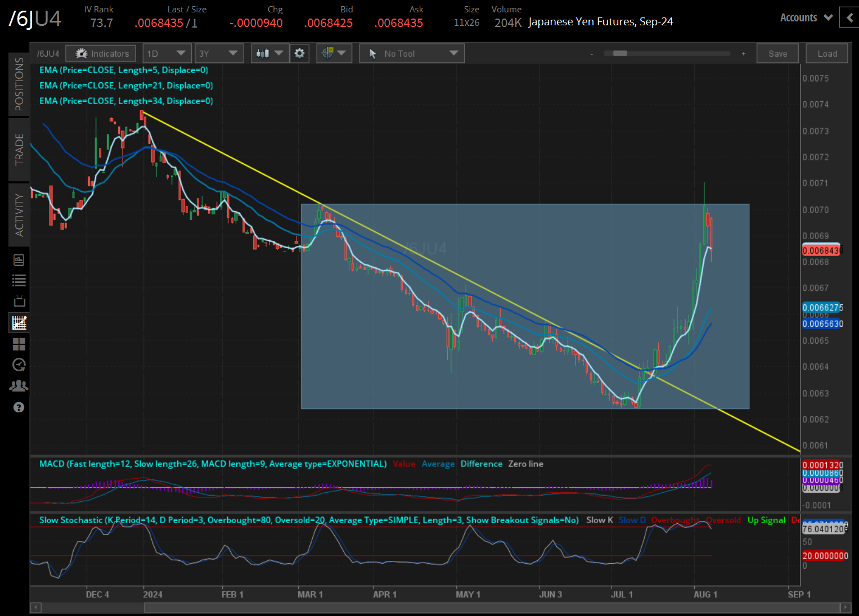859x616 pixels.
Task: Switch to the TRADE side tab
Action: coord(19,149)
